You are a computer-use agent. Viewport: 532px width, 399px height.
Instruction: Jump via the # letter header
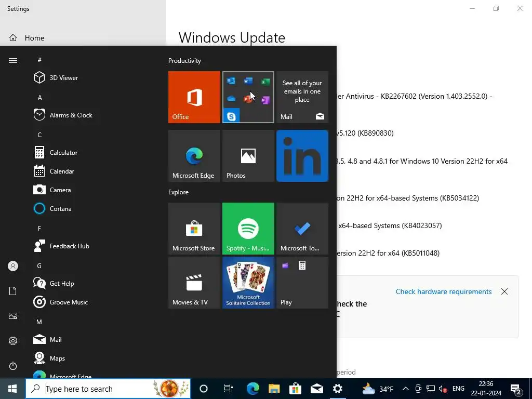(x=39, y=60)
